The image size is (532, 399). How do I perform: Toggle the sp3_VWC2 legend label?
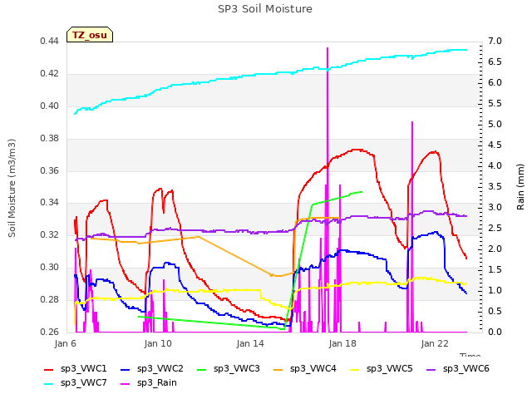pos(160,368)
